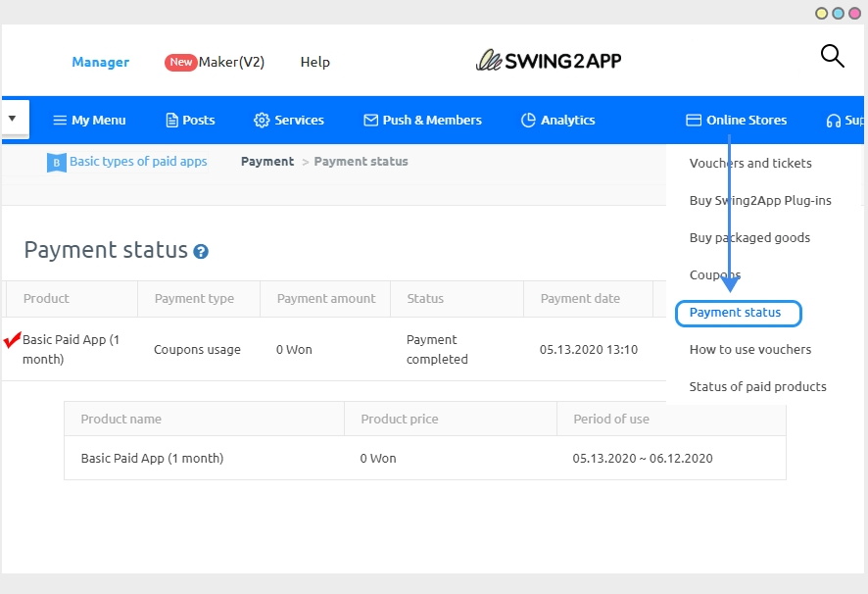Click the Payment status help question icon
This screenshot has width=868, height=594.
201,252
